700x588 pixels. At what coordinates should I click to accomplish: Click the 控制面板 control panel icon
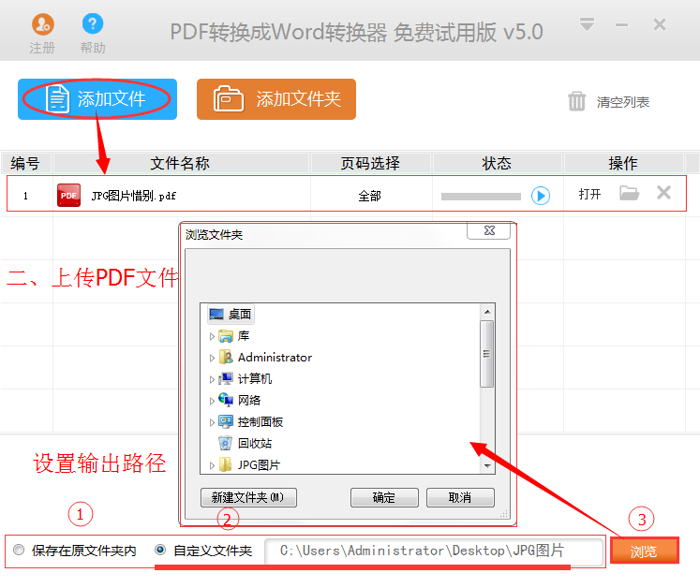coord(226,421)
